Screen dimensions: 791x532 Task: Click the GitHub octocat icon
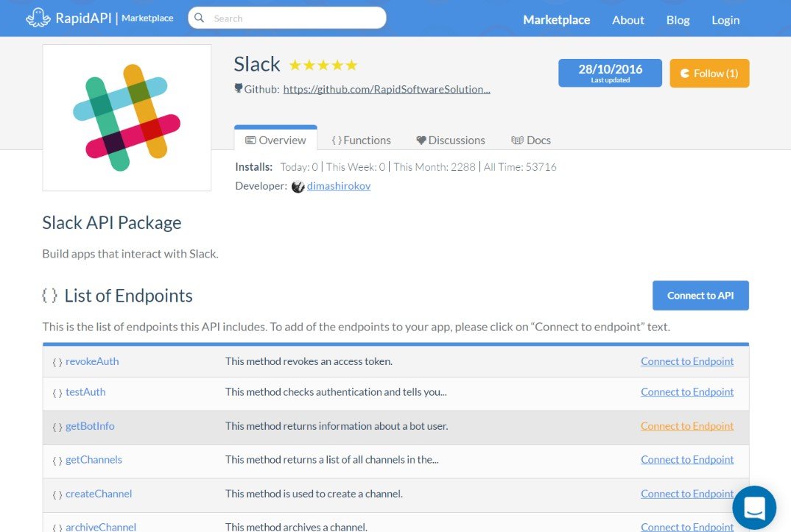[x=239, y=88]
